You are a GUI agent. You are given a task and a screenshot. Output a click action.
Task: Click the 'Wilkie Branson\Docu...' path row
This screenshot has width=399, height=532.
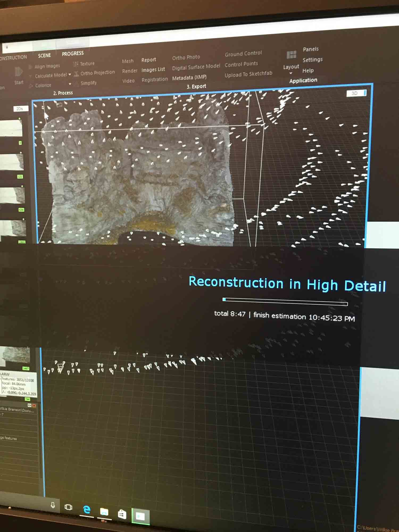click(x=17, y=410)
